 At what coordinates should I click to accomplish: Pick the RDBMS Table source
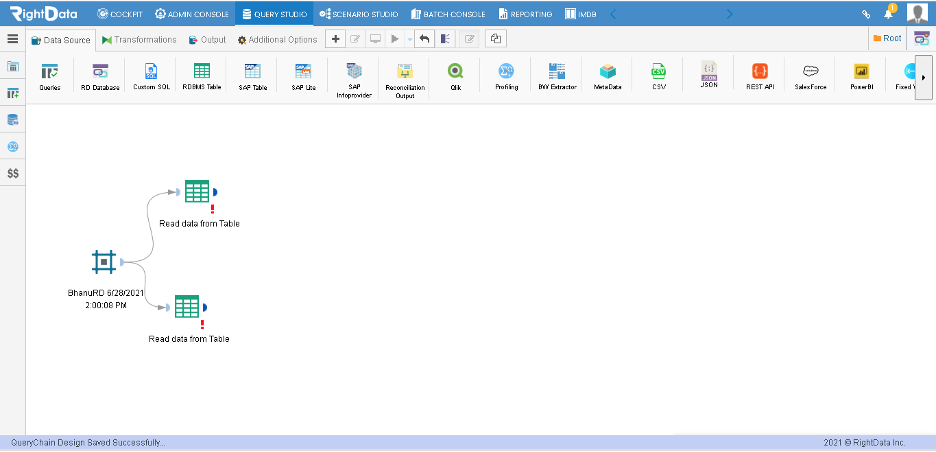pos(202,76)
